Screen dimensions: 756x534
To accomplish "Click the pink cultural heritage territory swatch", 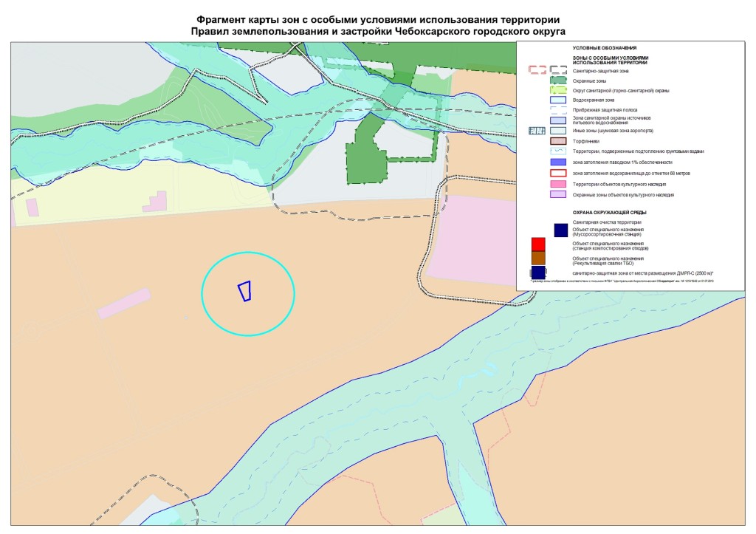I will pos(558,184).
